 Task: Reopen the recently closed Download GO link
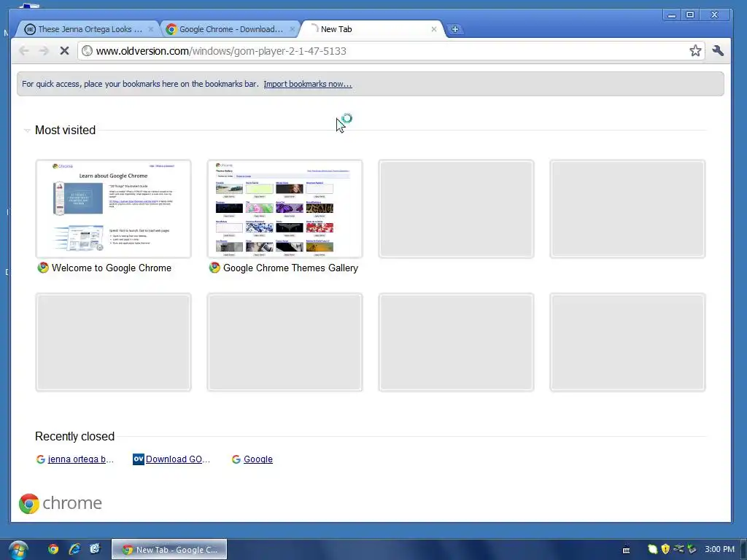tap(178, 459)
